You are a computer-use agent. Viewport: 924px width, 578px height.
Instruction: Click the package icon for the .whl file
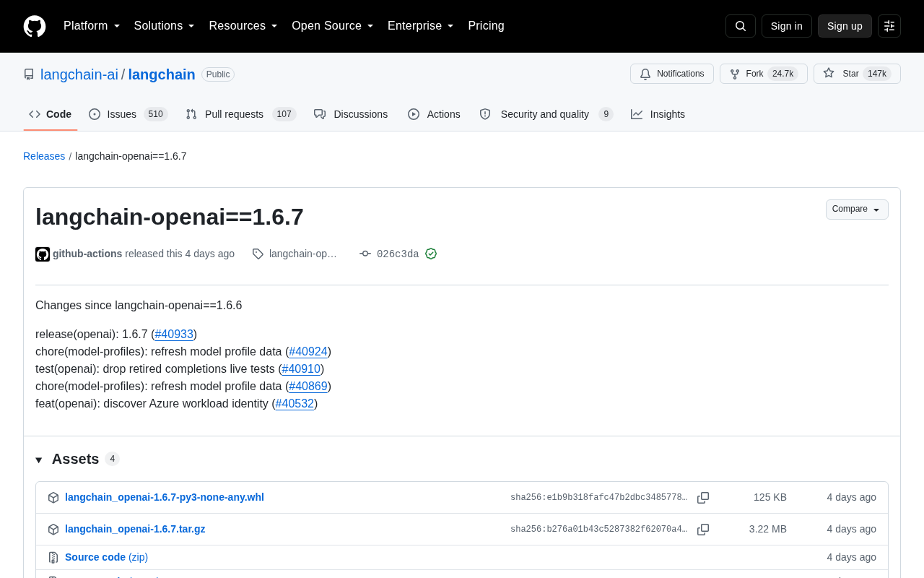pyautogui.click(x=53, y=498)
